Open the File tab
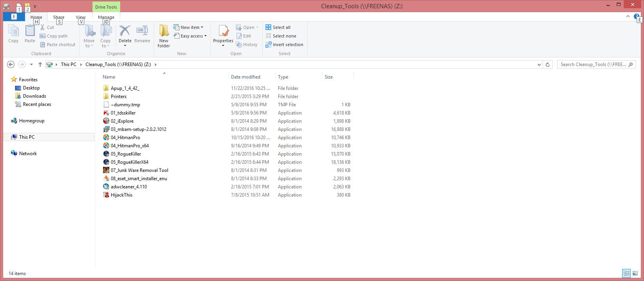This screenshot has width=644, height=281. (14, 17)
